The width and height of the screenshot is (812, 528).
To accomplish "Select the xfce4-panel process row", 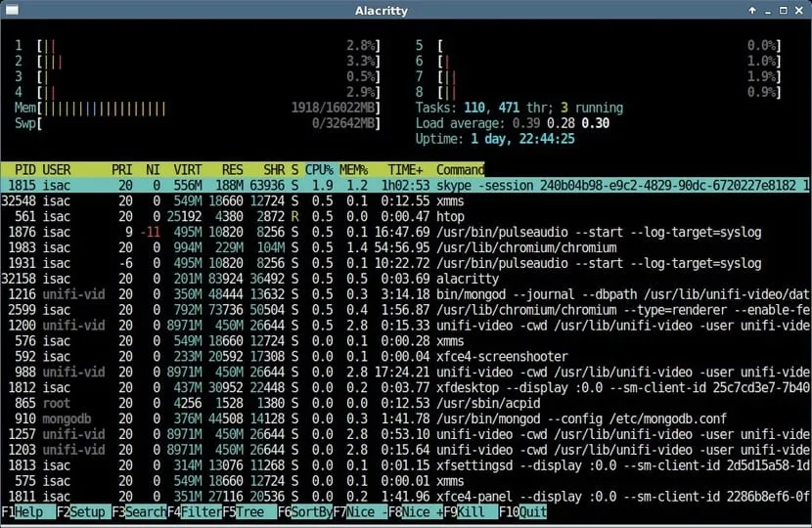I will tap(406, 496).
